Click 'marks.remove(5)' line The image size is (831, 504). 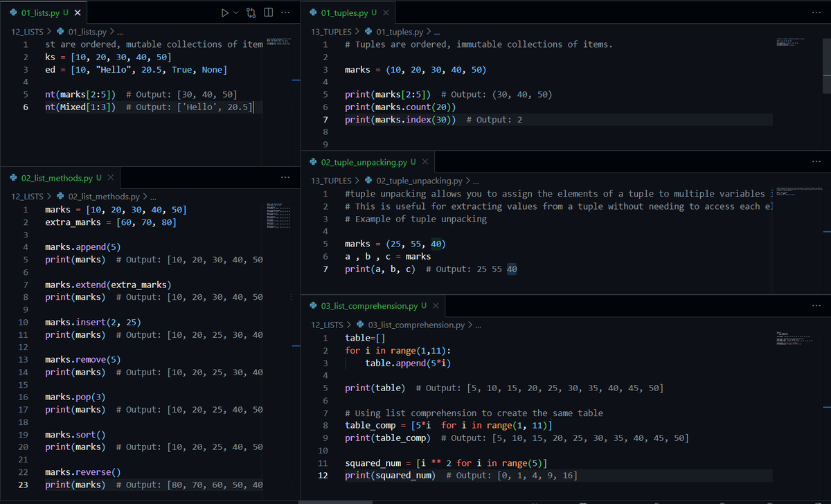pos(82,359)
